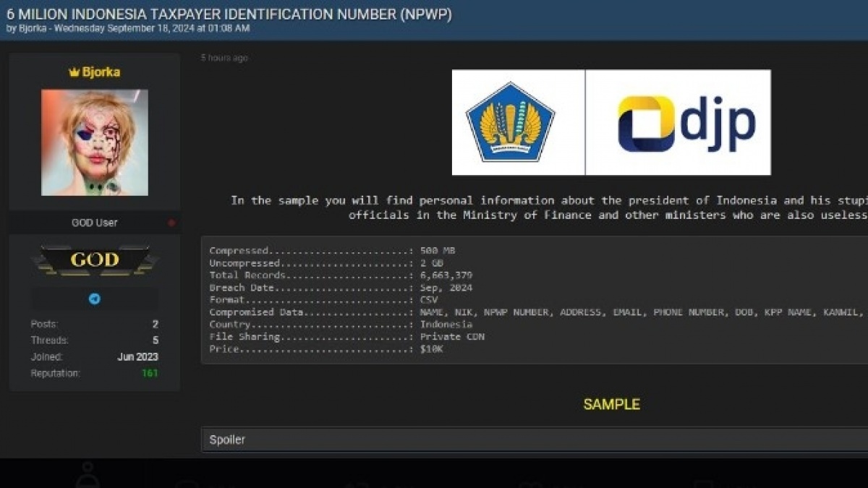Screen dimensions: 868x488
Task: Open Bjorka's avatar image
Action: coord(95,142)
